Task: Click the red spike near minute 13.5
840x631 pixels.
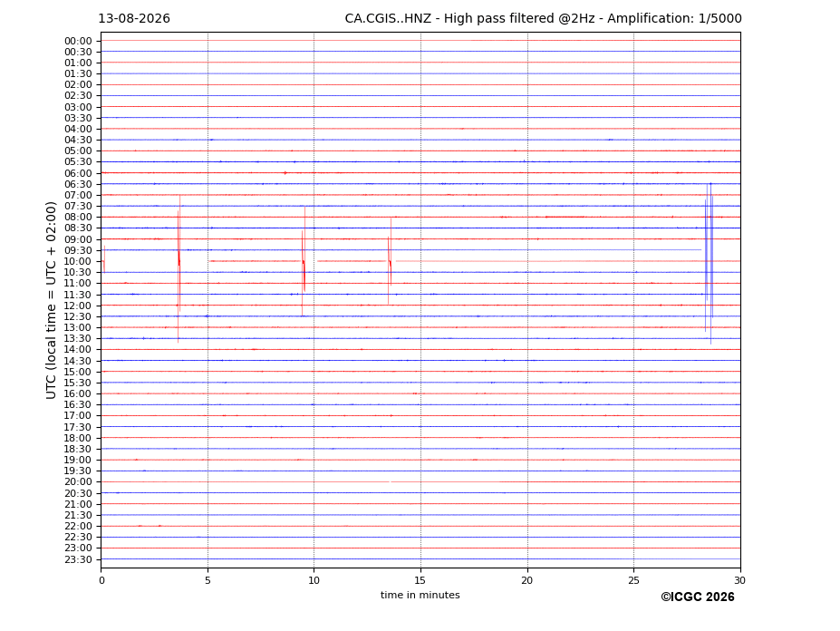Action: pyautogui.click(x=390, y=262)
